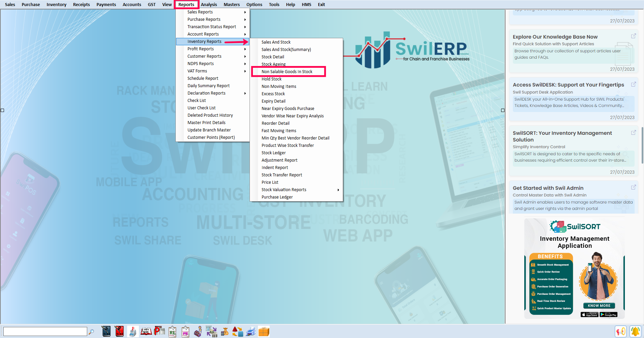The height and width of the screenshot is (338, 644).
Task: Select Non Salable Goods In Stock
Action: (297, 72)
